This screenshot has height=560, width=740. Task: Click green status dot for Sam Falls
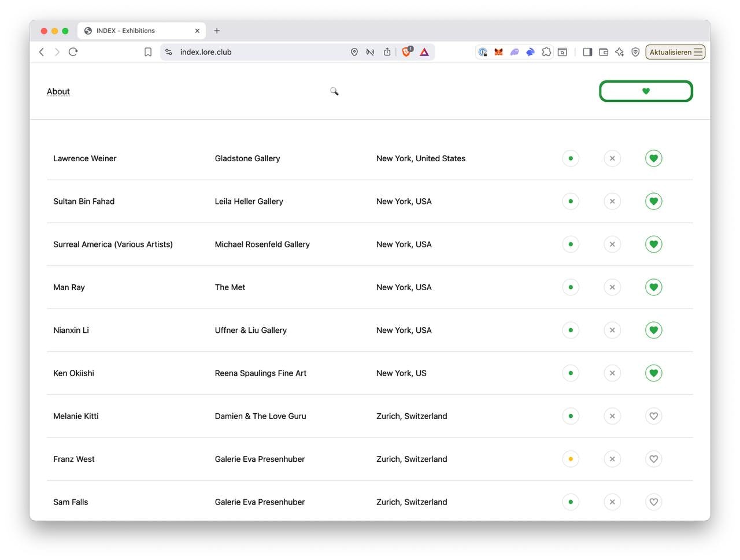[571, 502]
